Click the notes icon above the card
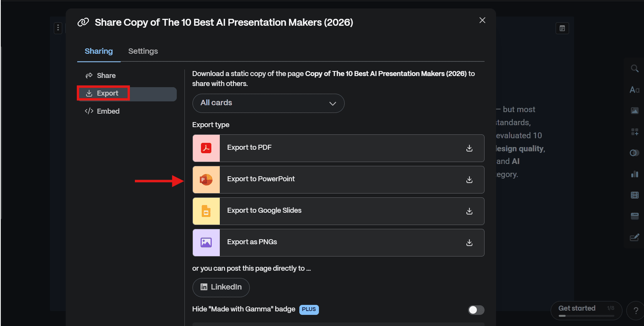The width and height of the screenshot is (644, 326). (562, 28)
